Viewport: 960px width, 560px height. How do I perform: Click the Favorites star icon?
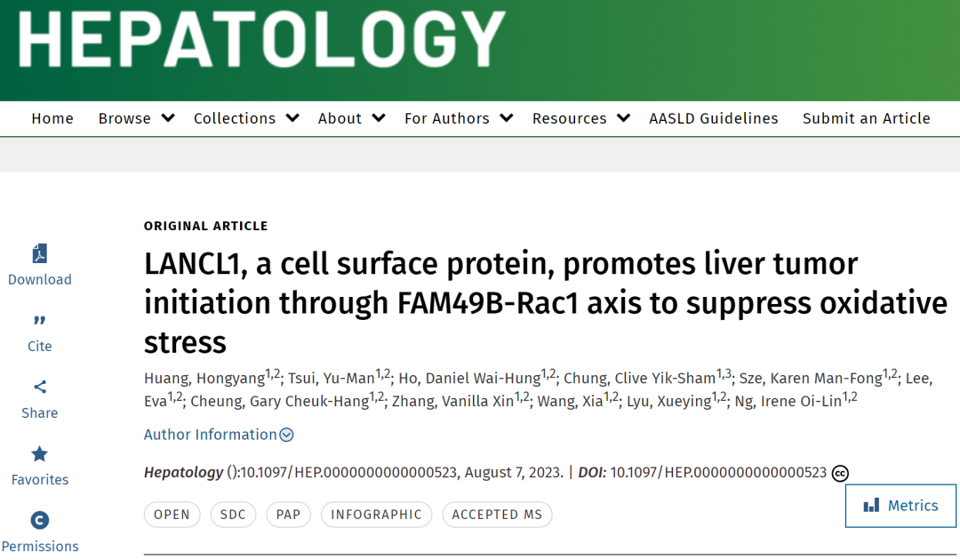tap(40, 454)
